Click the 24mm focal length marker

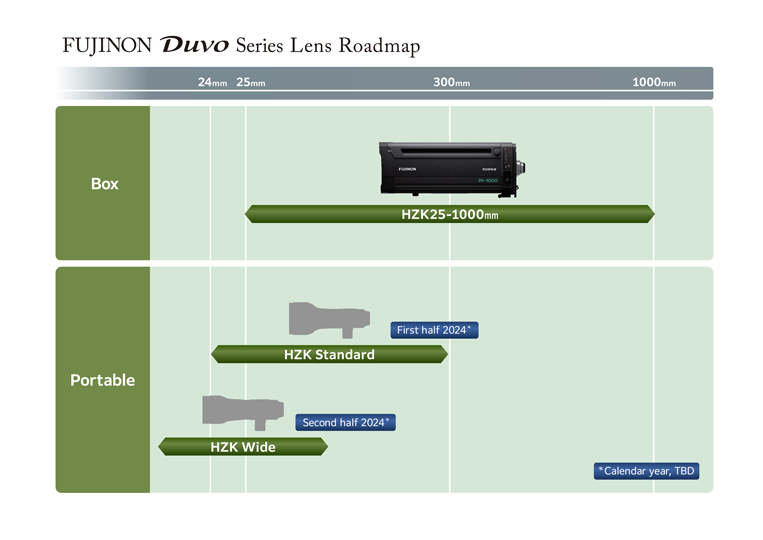[212, 83]
